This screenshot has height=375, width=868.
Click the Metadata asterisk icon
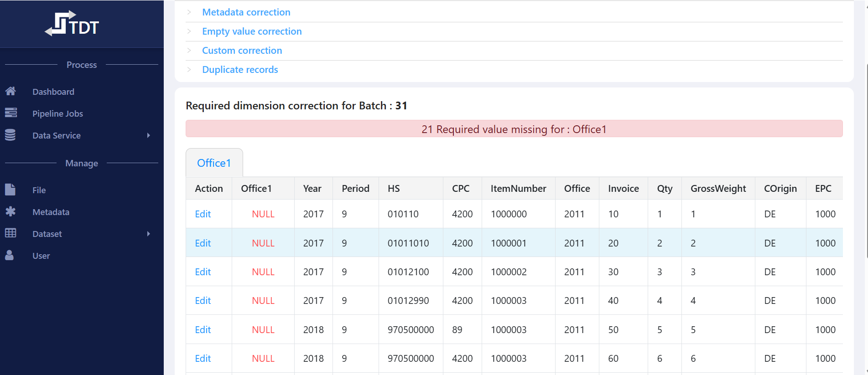point(10,211)
